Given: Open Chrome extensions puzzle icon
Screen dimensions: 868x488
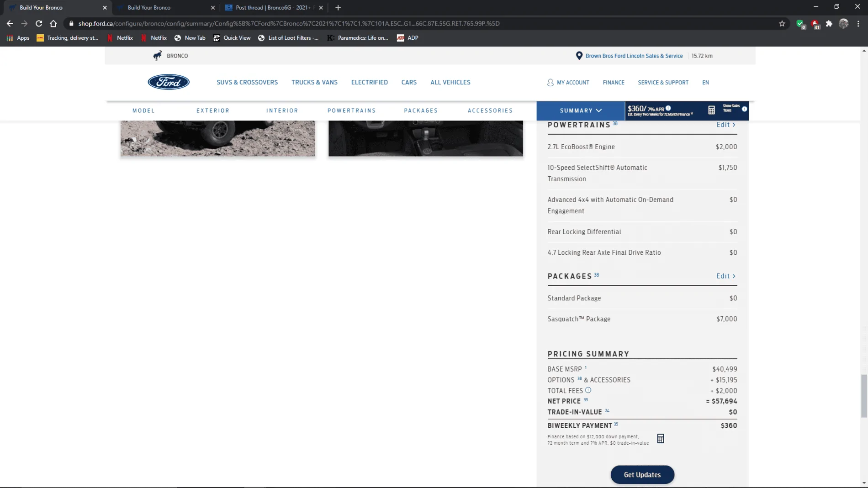Looking at the screenshot, I should click(x=829, y=23).
